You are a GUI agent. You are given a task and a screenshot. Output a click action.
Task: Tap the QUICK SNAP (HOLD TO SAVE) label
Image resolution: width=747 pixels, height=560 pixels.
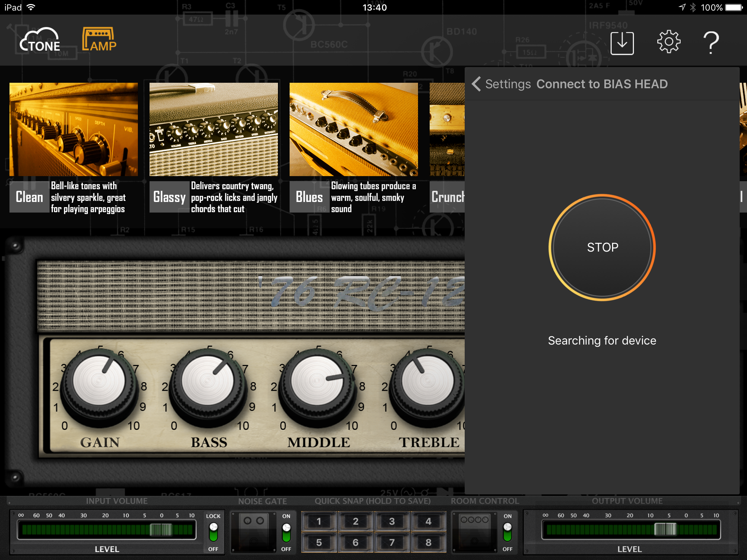point(372,501)
